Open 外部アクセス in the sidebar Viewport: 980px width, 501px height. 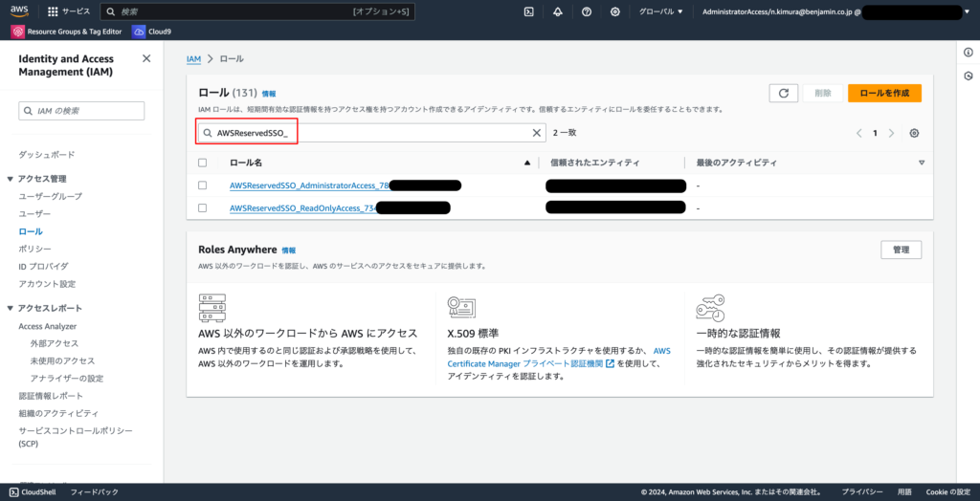(55, 343)
